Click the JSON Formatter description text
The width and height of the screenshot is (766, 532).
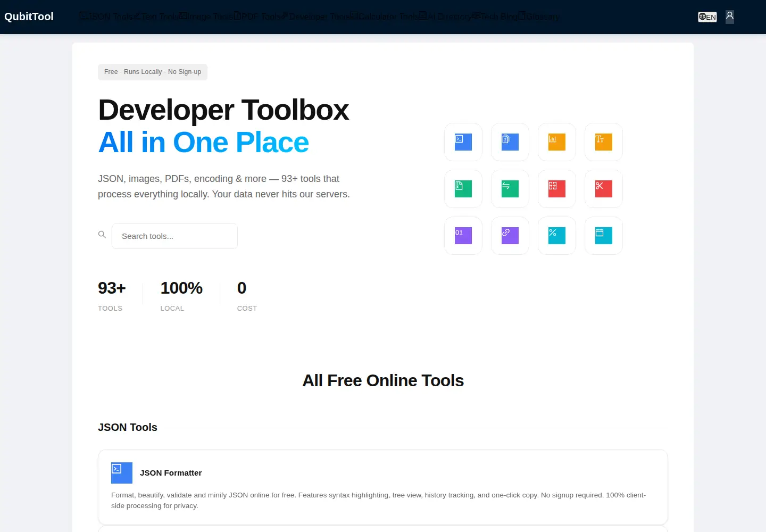click(378, 501)
